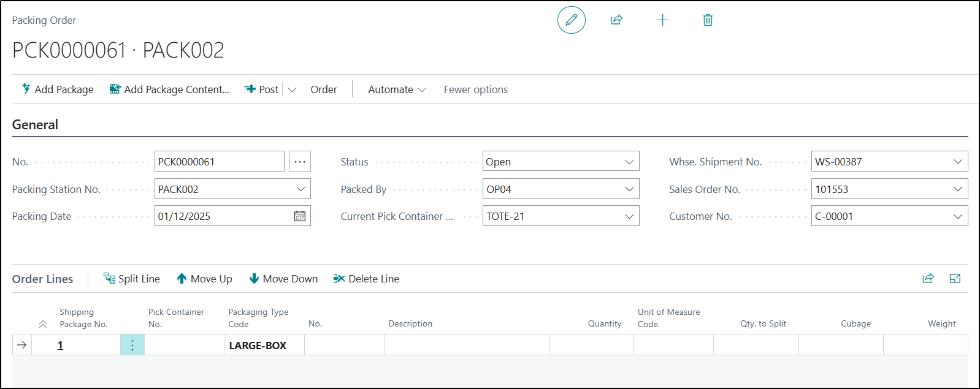Click the trash can delete icon

[708, 20]
